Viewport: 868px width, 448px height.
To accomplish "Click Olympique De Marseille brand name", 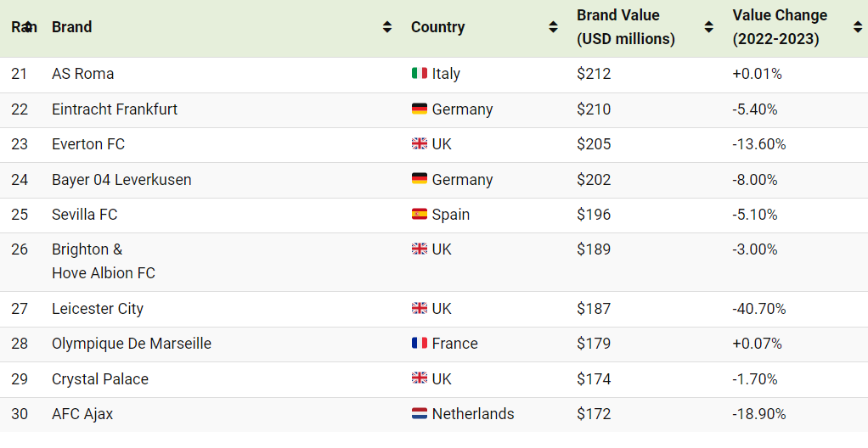I will [132, 344].
